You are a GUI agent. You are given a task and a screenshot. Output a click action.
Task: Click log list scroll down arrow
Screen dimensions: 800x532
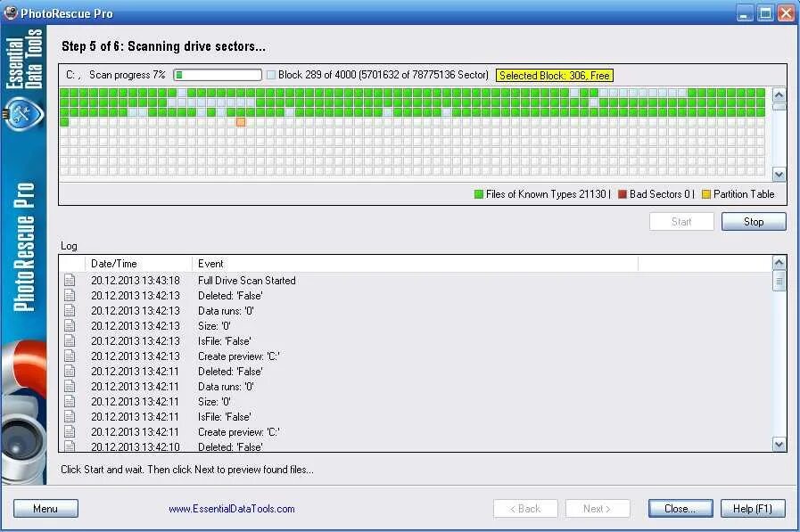(779, 445)
